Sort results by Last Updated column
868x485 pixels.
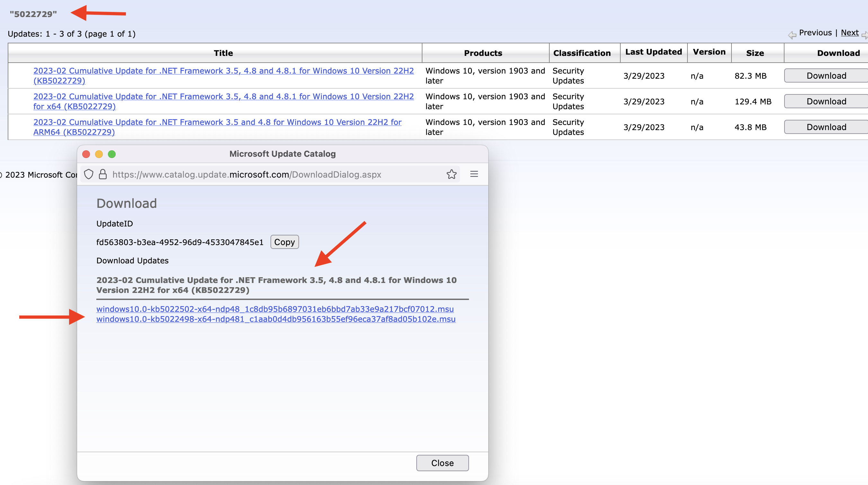(x=653, y=52)
